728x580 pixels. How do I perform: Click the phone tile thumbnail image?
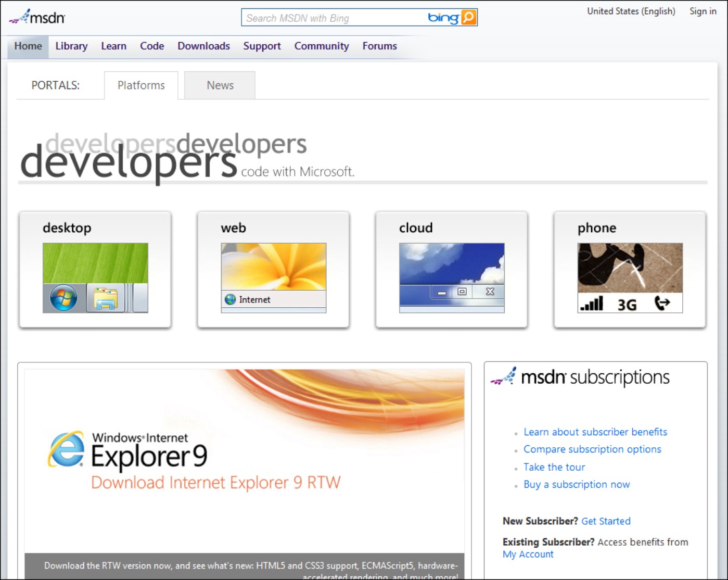pyautogui.click(x=630, y=278)
